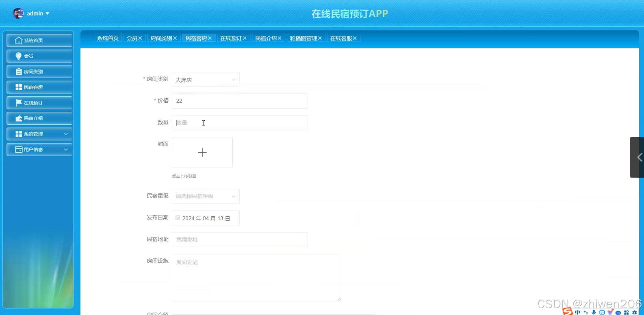Viewport: 644px width, 315px height.
Task: Toggle Chinese input mode 中 icon
Action: click(x=577, y=312)
